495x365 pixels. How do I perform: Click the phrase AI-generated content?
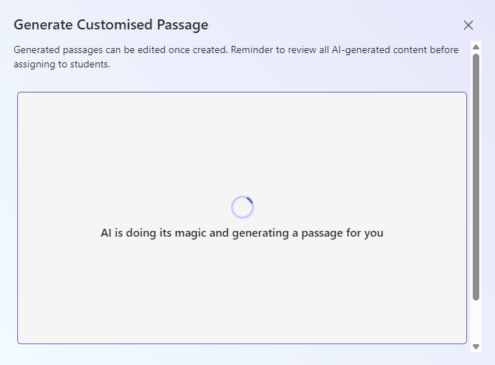379,50
